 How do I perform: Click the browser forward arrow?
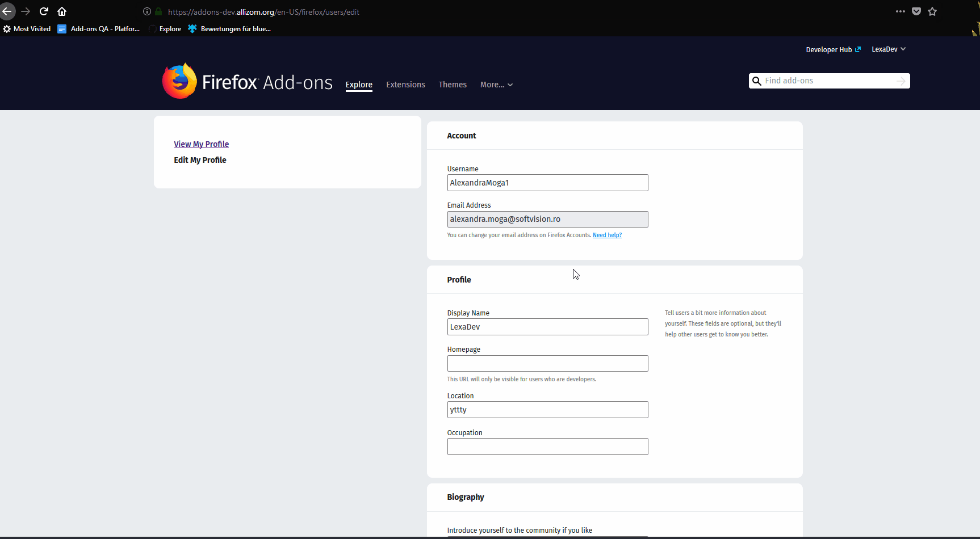click(26, 11)
